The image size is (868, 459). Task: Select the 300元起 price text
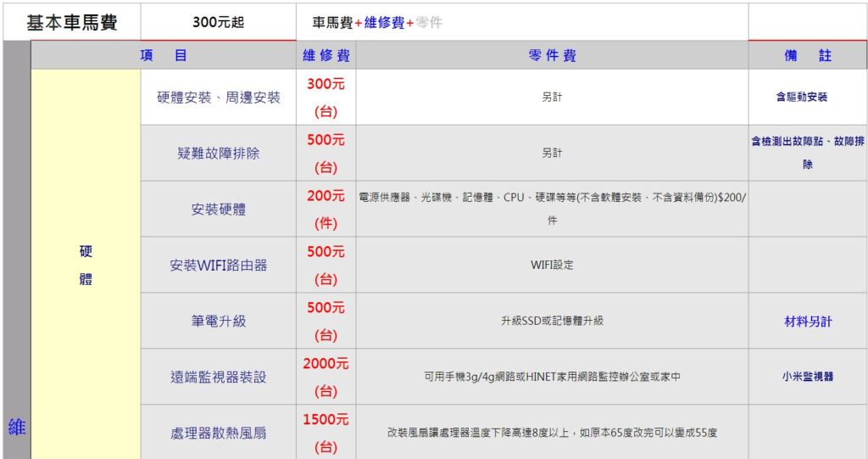coord(218,23)
